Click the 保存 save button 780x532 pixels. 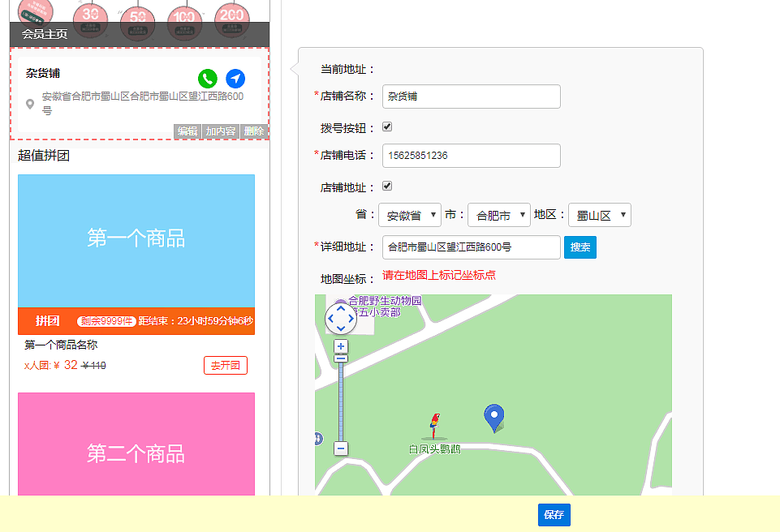tap(554, 515)
